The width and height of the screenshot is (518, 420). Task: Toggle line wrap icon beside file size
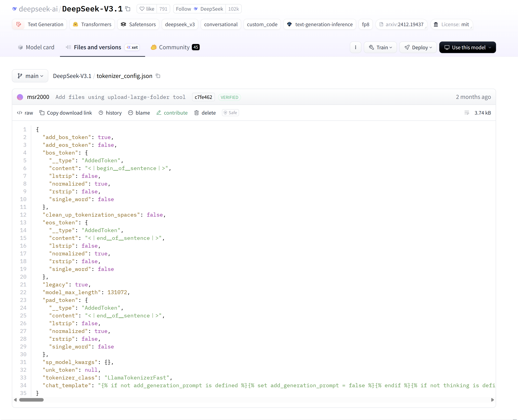point(467,113)
